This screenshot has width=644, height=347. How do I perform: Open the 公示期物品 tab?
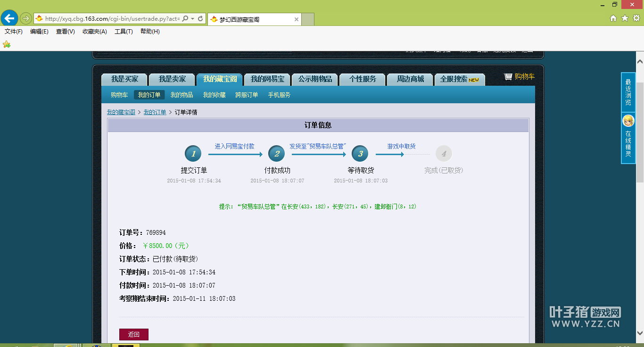point(315,79)
